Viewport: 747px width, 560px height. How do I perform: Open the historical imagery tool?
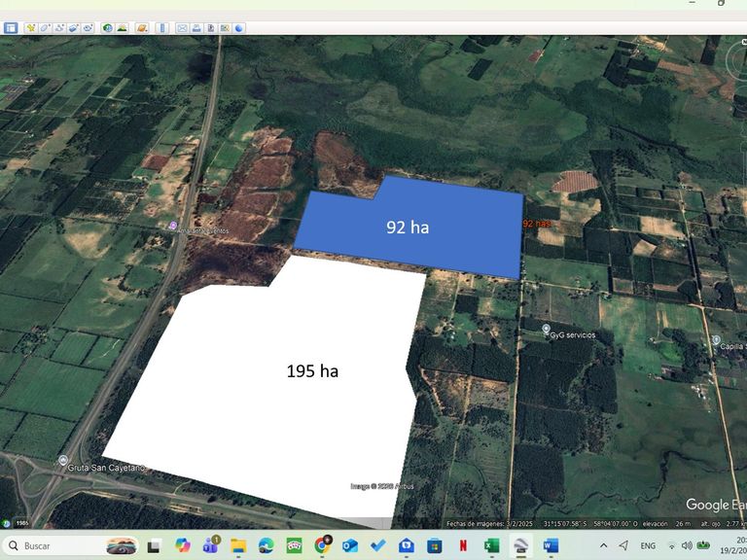pos(107,28)
